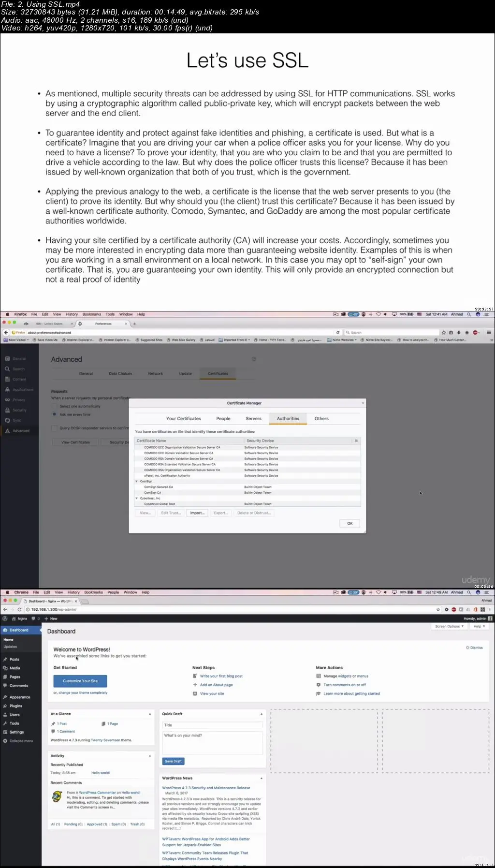Viewport: 495px width, 868px height.
Task: Open the Applications category in Firefox sidebar
Action: pos(19,390)
